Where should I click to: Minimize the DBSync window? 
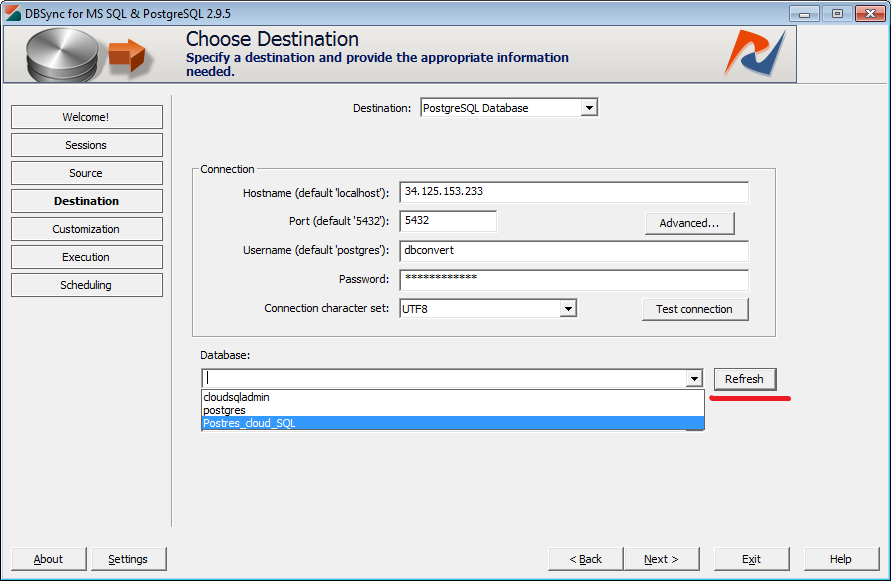coord(804,14)
